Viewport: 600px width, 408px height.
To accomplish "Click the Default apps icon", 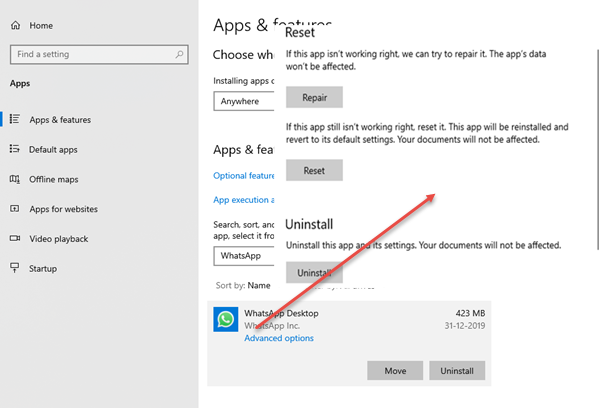I will click(x=15, y=149).
